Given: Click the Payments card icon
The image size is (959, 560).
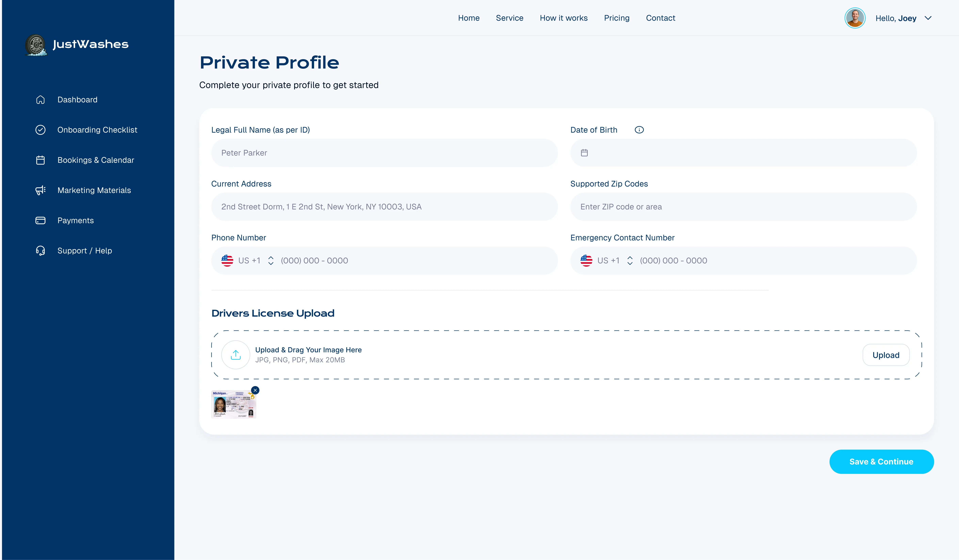Looking at the screenshot, I should [40, 220].
